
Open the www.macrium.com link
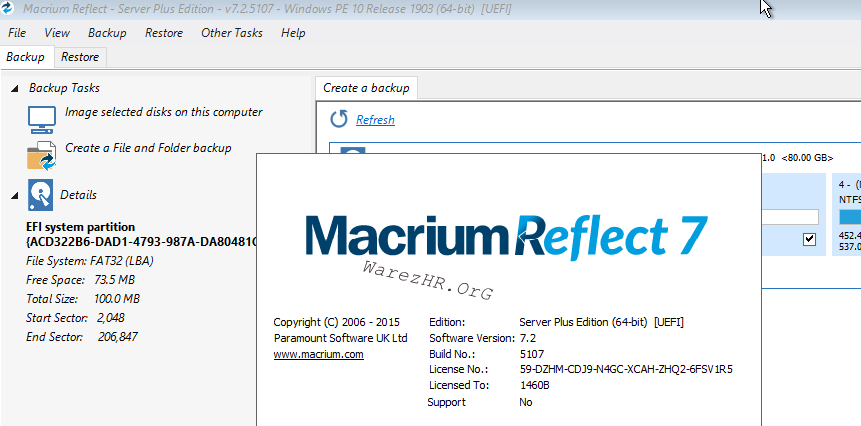pos(318,354)
